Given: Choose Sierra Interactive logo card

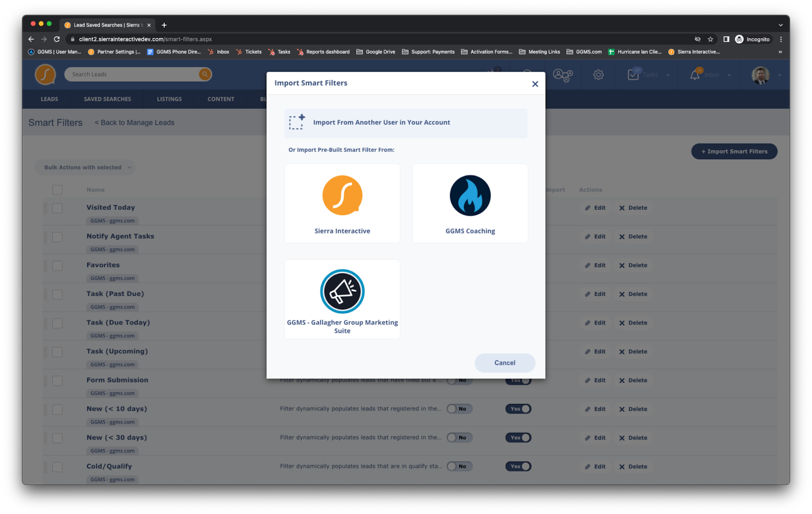Looking at the screenshot, I should (x=342, y=203).
